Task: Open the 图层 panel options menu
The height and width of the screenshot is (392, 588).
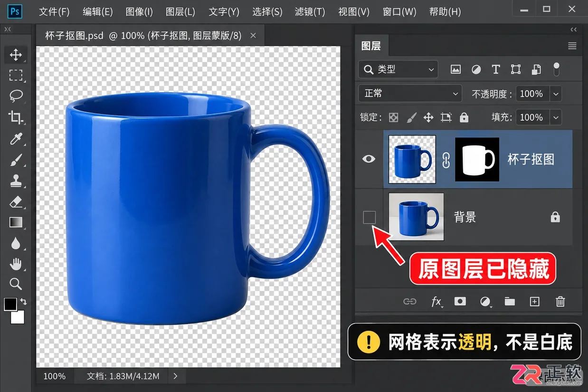Action: click(572, 46)
